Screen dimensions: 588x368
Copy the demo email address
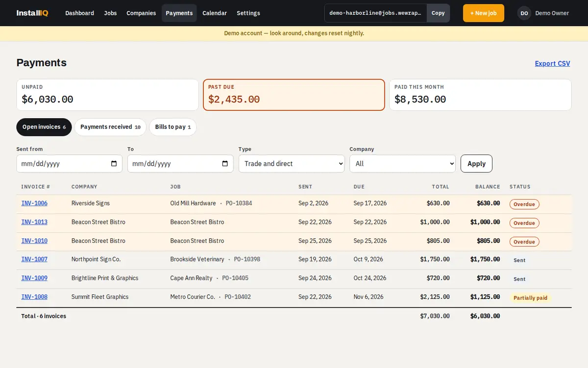click(438, 13)
